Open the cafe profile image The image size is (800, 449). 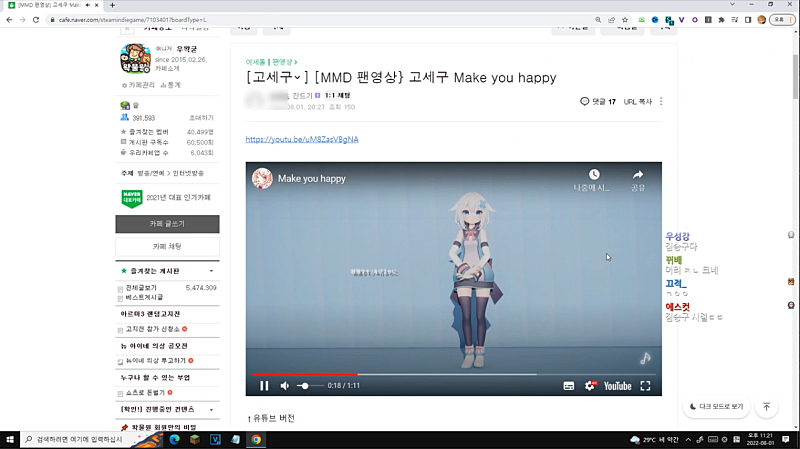(x=135, y=59)
